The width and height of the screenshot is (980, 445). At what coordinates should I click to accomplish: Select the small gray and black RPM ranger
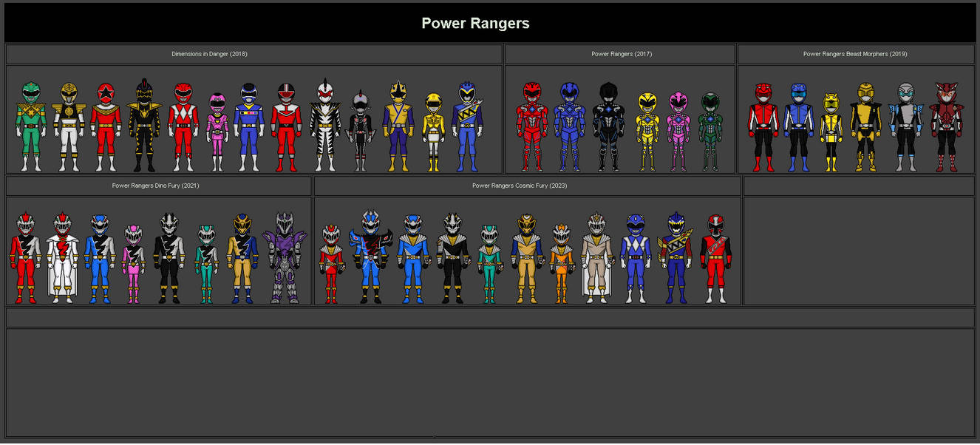(x=360, y=131)
